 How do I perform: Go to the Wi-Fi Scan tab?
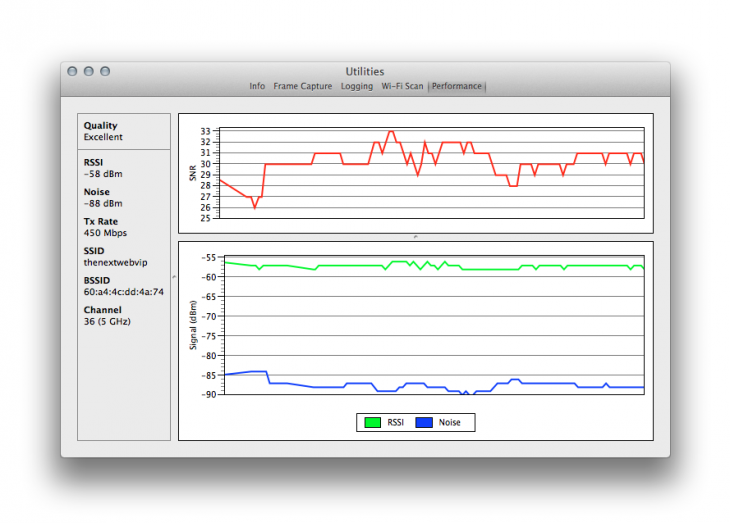click(402, 87)
